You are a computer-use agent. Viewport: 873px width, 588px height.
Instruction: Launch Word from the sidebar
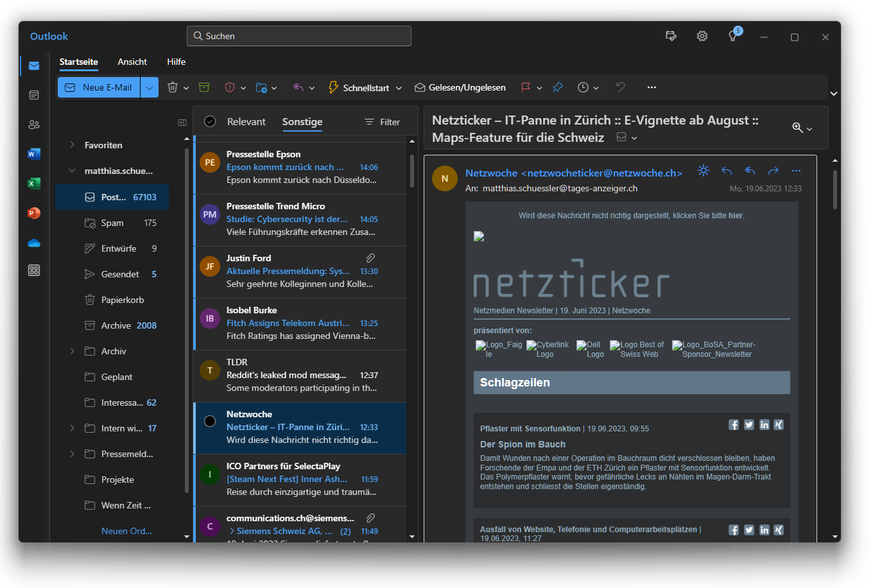click(34, 154)
